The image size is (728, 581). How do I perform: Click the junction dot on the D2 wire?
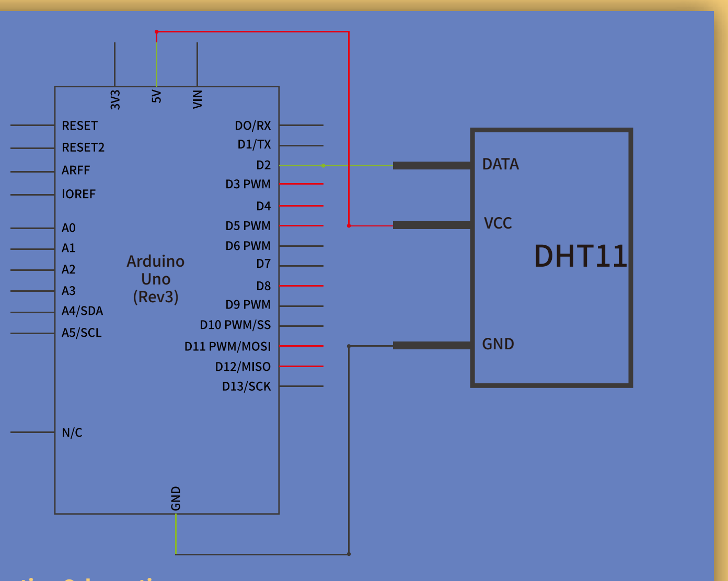pos(323,165)
